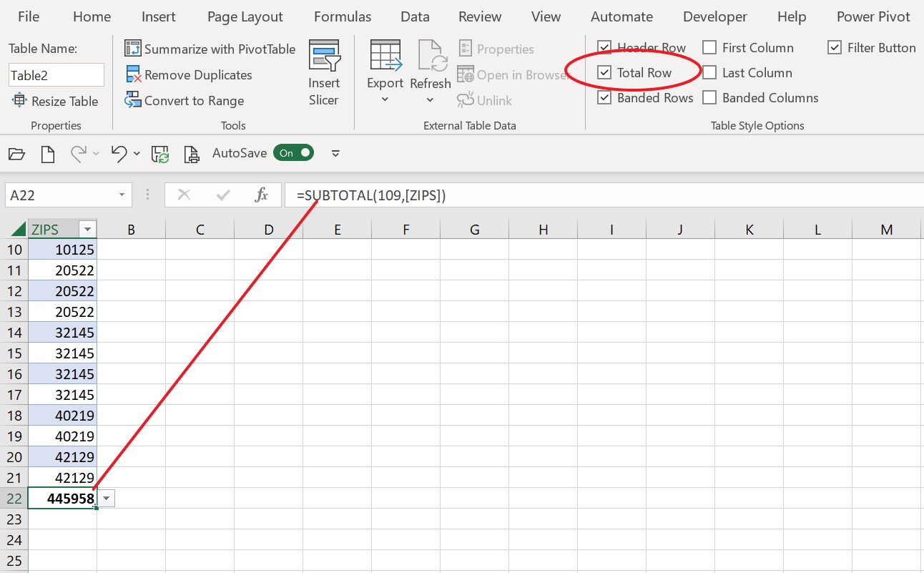Disable the Total Row option
Screen dimensions: 924x573
pyautogui.click(x=605, y=72)
